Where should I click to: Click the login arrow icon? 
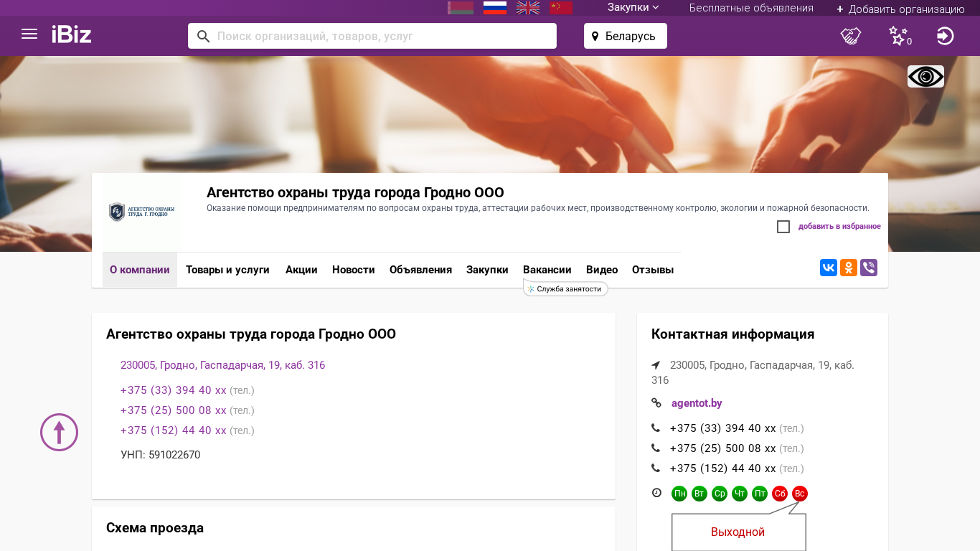click(x=945, y=36)
